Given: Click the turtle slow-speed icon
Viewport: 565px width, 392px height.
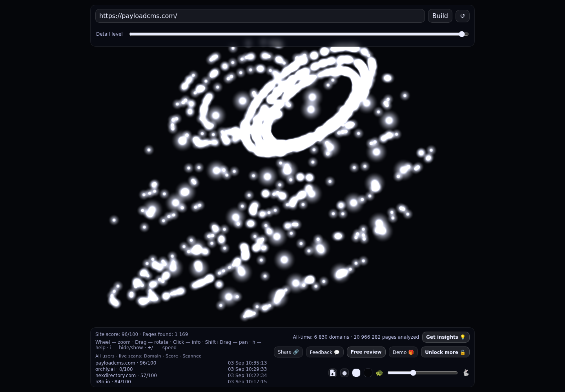Looking at the screenshot, I should point(379,373).
